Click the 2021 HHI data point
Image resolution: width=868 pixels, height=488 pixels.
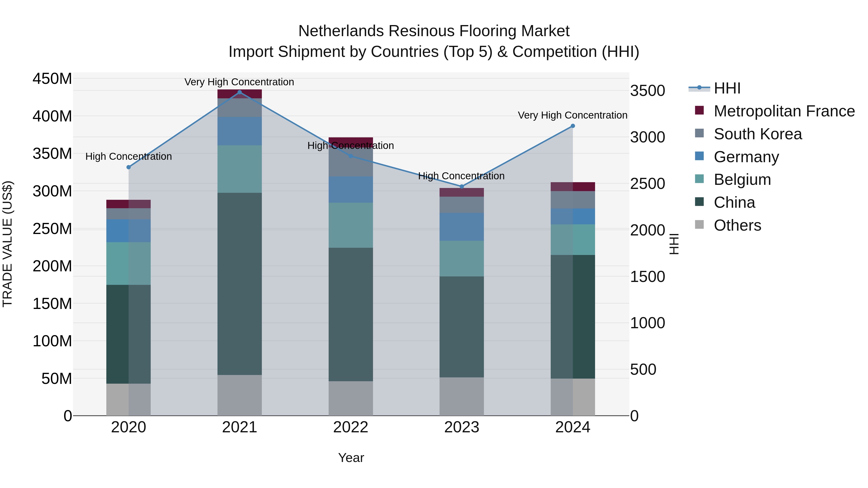(x=240, y=92)
